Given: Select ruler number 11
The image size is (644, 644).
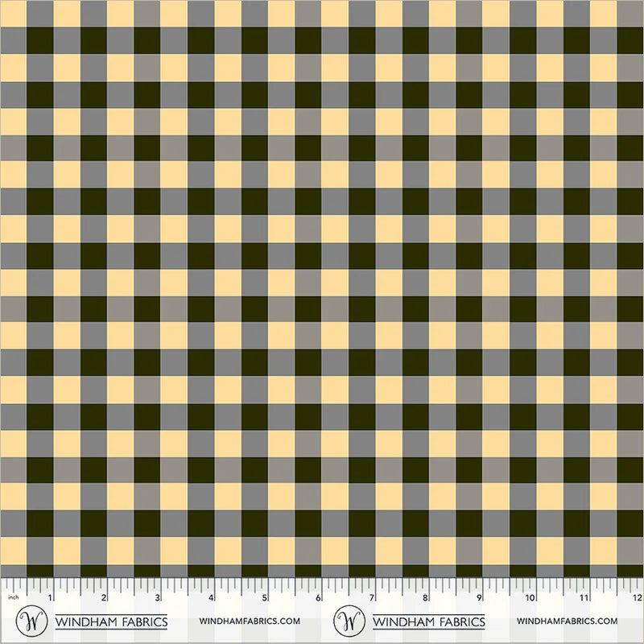Looking at the screenshot, I should point(584,597).
